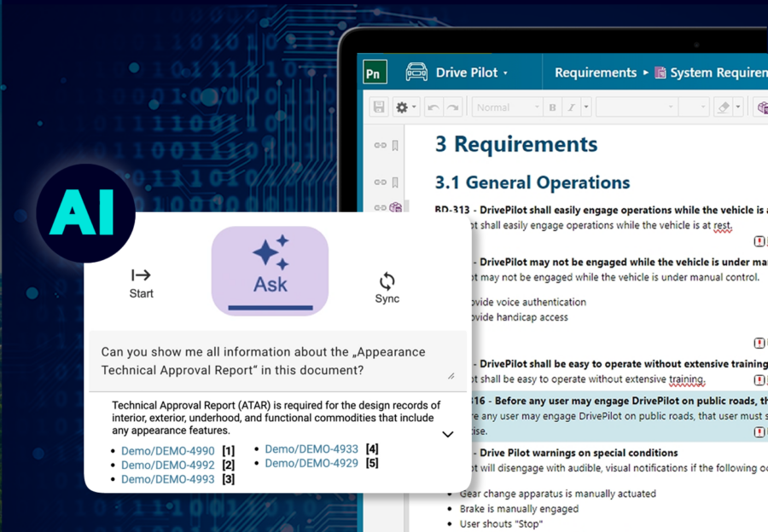Toggle bold formatting

[552, 106]
